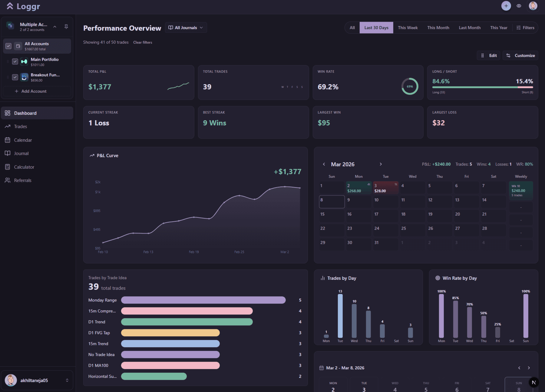Viewport: 545px width, 392px height.
Task: Click the pin icon beside Multiple Accounts
Action: 66,27
